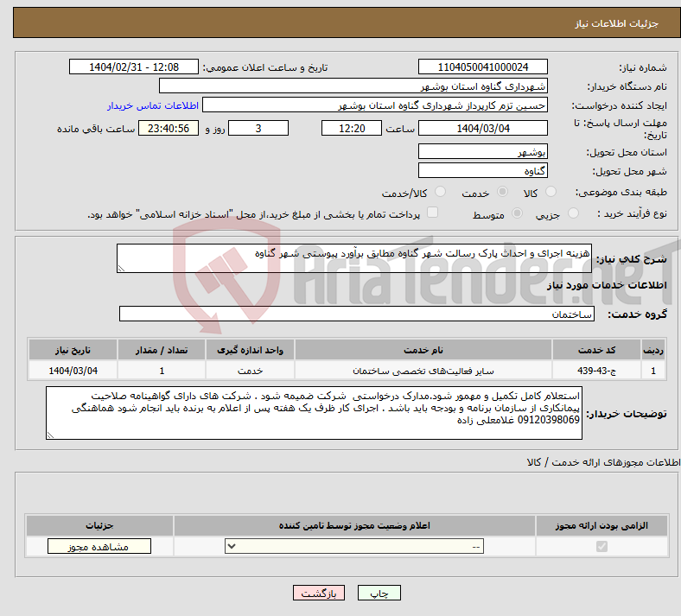Click the buyer notes textarea
Viewport: 681px width, 616px height.
pos(314,413)
